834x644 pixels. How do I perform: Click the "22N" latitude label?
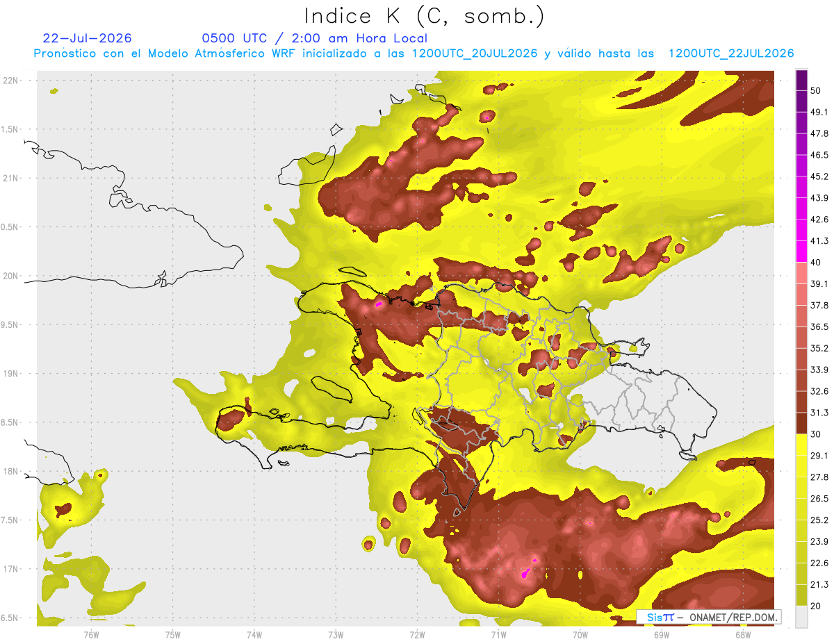10,80
